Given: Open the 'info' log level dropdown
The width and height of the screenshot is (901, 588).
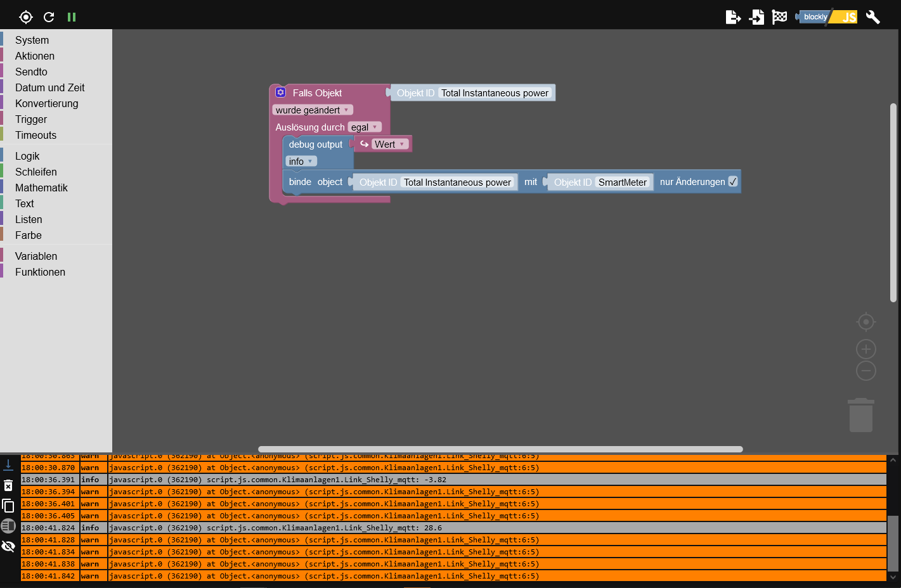Looking at the screenshot, I should 301,162.
